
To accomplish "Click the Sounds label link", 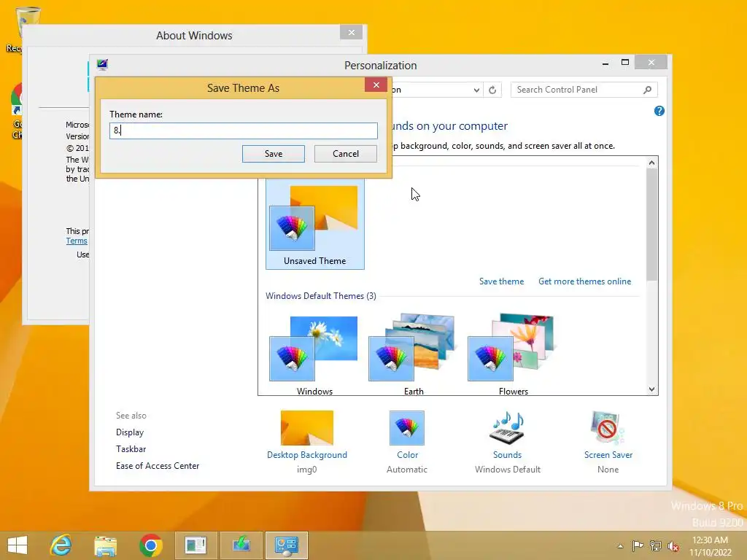I will pos(508,455).
